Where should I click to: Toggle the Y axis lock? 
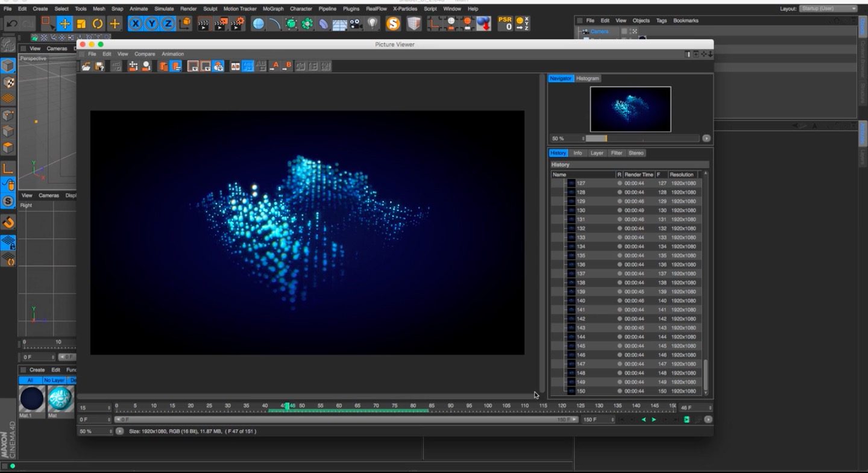coord(151,23)
